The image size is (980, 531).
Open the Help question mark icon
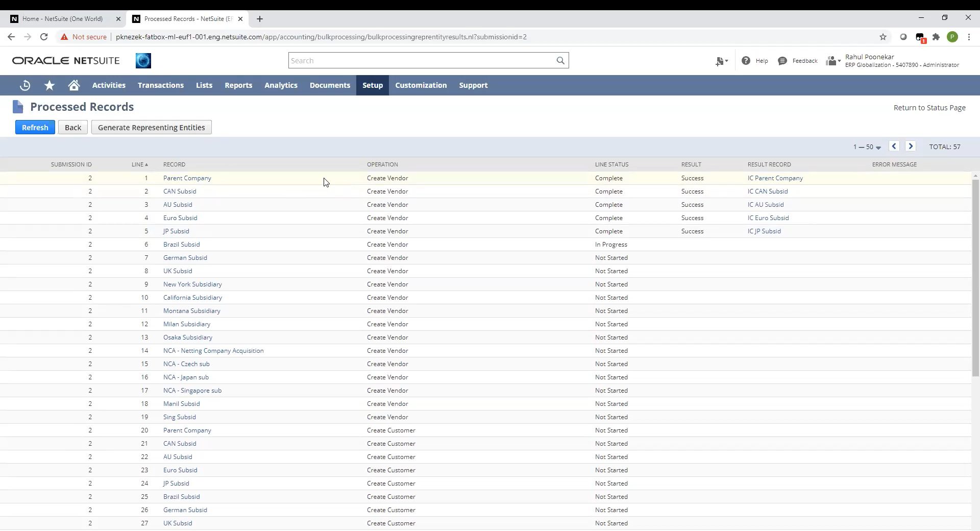746,61
